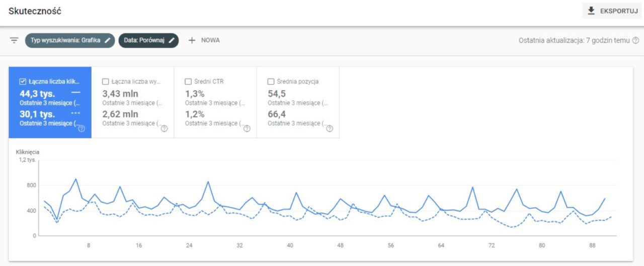This screenshot has height=266, width=644.
Task: Select the 54,5 average position card
Action: coord(298,103)
